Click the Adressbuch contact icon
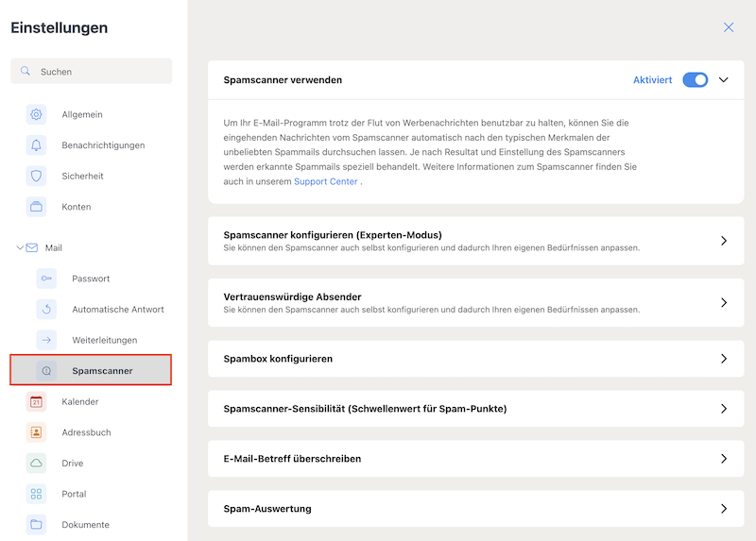 click(x=36, y=432)
